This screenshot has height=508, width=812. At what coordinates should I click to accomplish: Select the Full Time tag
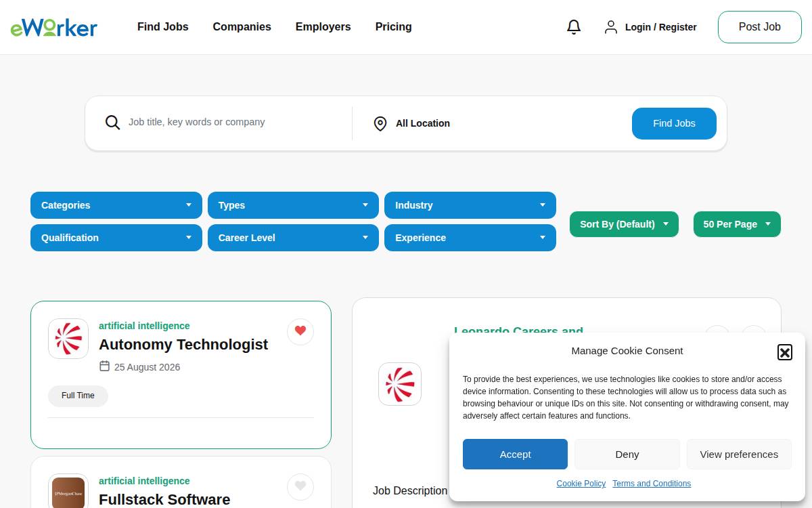pos(78,396)
